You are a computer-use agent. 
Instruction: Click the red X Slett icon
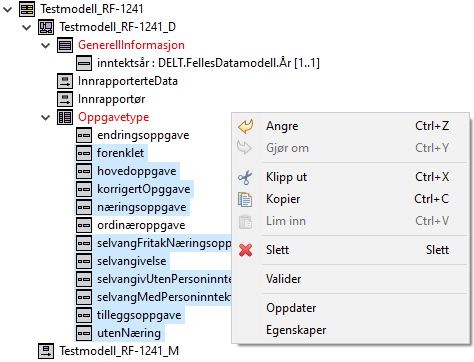tap(246, 250)
